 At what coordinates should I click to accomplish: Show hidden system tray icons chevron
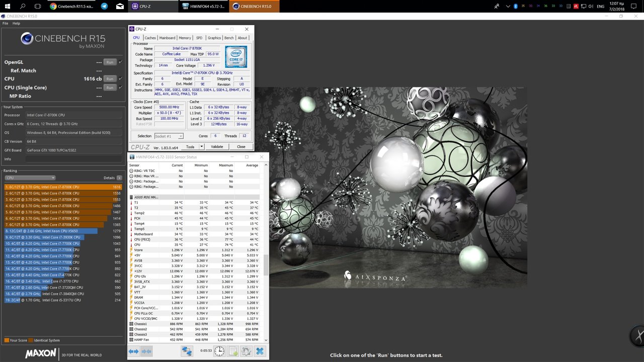coord(507,6)
